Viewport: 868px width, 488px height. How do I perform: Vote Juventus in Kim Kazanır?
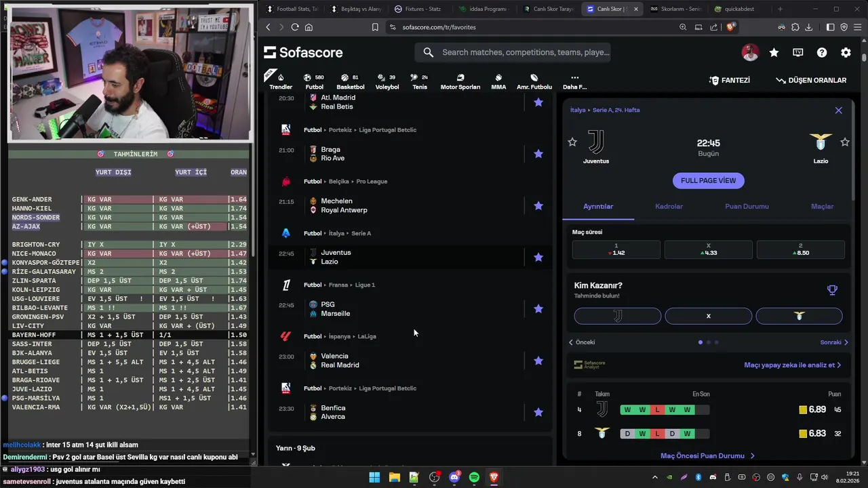click(618, 316)
